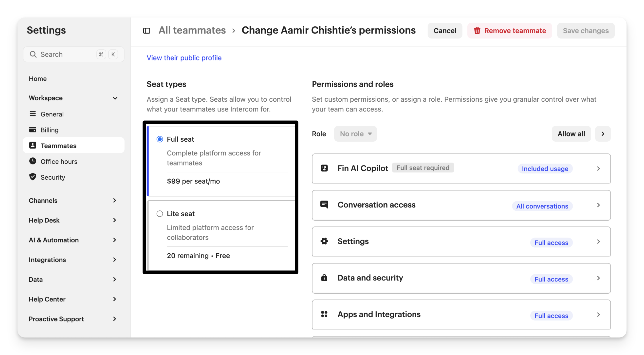The width and height of the screenshot is (644, 355).
Task: Click the "20 remaining · Free" text
Action: point(198,256)
